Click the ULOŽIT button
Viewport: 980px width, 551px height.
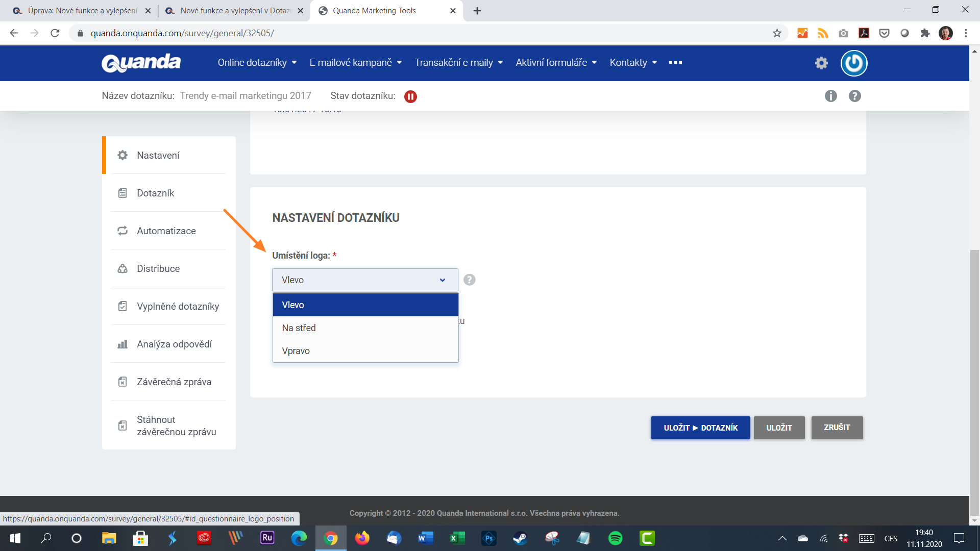tap(779, 428)
